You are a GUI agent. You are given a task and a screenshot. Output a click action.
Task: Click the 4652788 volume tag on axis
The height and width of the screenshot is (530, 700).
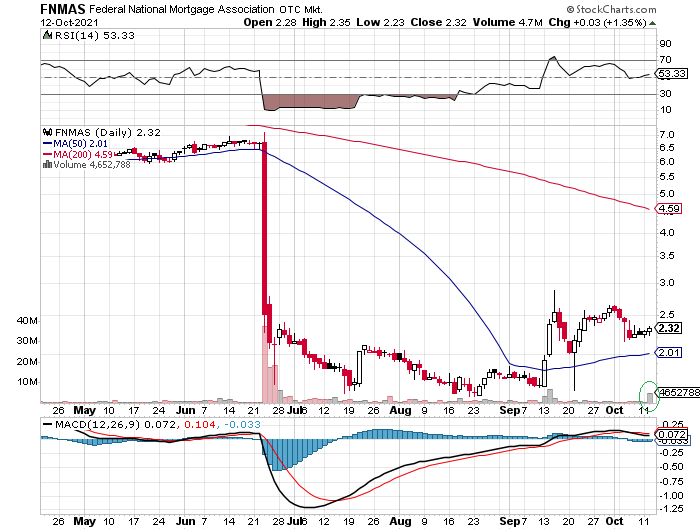tap(679, 392)
